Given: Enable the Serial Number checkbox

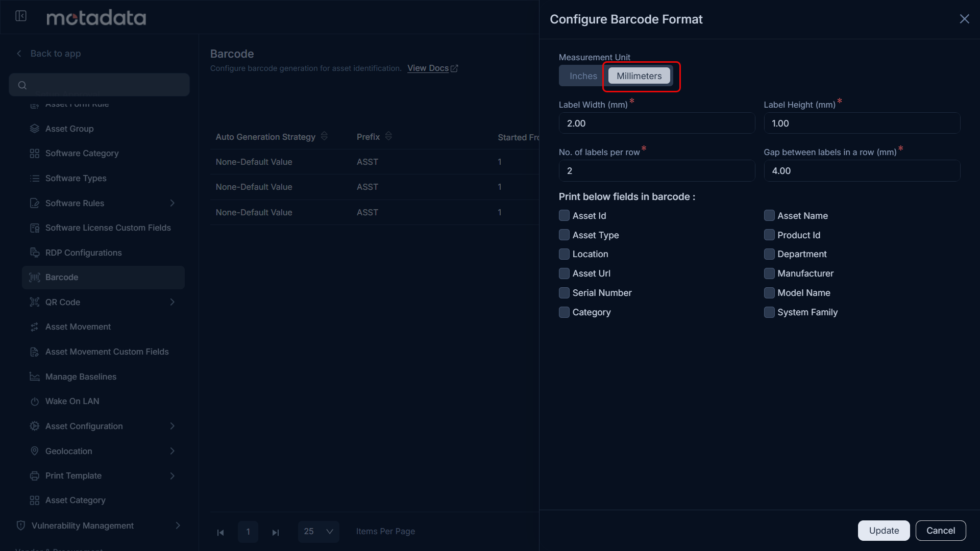Looking at the screenshot, I should point(564,293).
